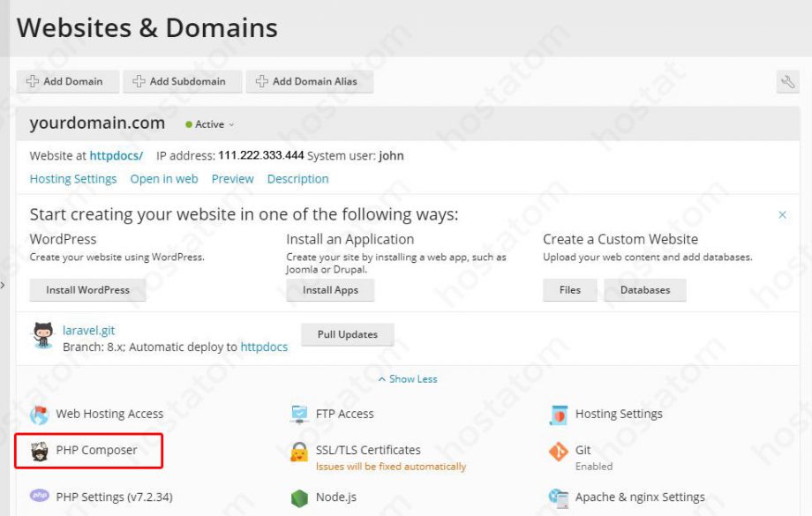The height and width of the screenshot is (516, 812).
Task: Click the wrench tool icon top right
Action: pyautogui.click(x=788, y=81)
